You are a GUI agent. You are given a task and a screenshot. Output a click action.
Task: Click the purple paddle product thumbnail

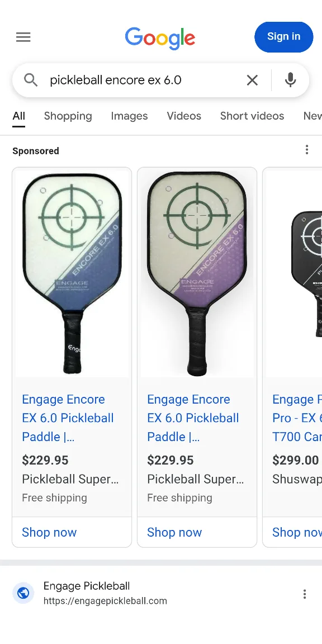tap(197, 273)
